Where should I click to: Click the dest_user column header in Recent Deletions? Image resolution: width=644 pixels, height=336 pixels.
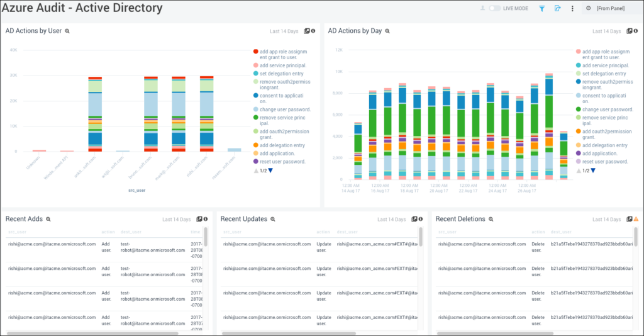[562, 232]
